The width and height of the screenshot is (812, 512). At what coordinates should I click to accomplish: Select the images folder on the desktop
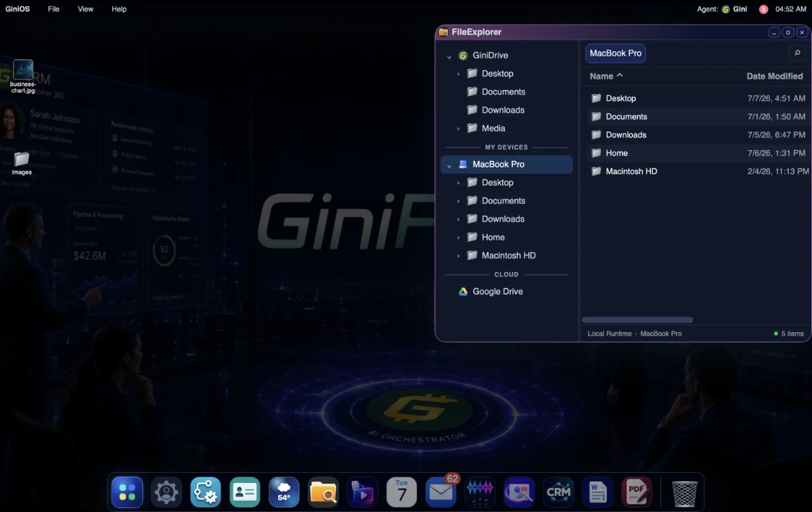[x=22, y=163]
